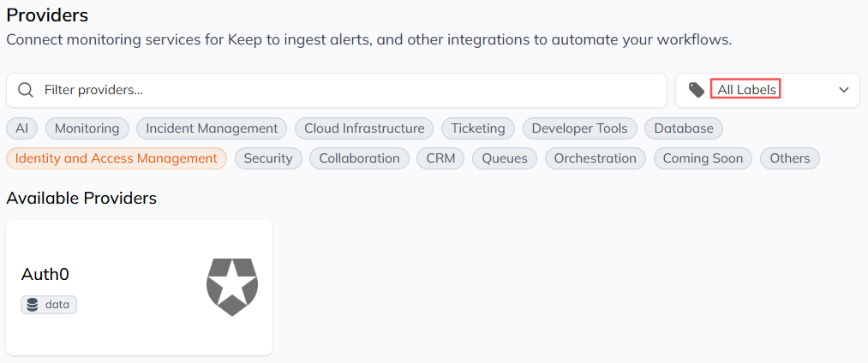Open the Auth0 provider card
The height and width of the screenshot is (363, 868).
(139, 287)
